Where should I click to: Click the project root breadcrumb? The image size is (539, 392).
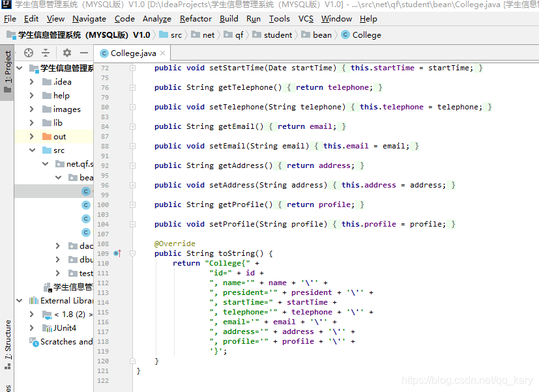[x=78, y=35]
